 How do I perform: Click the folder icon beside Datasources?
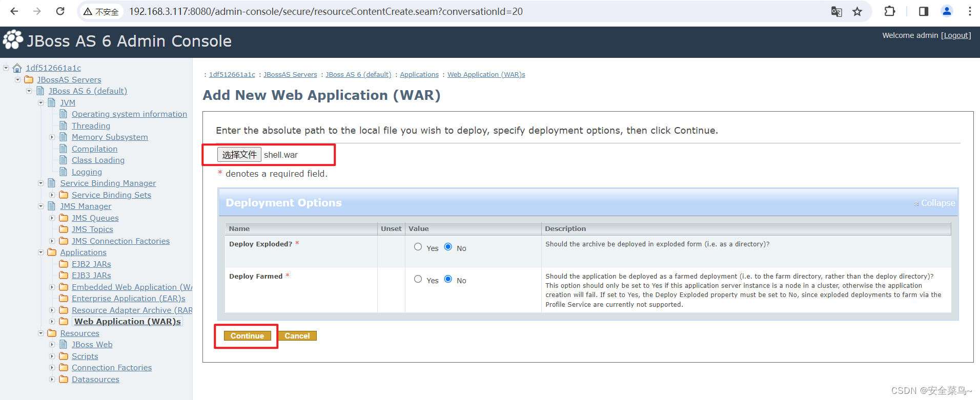64,379
